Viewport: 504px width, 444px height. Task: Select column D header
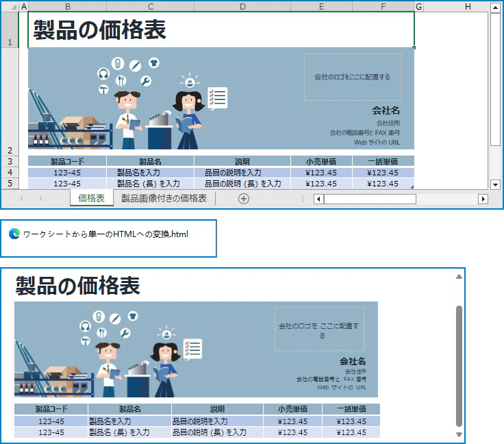point(242,7)
